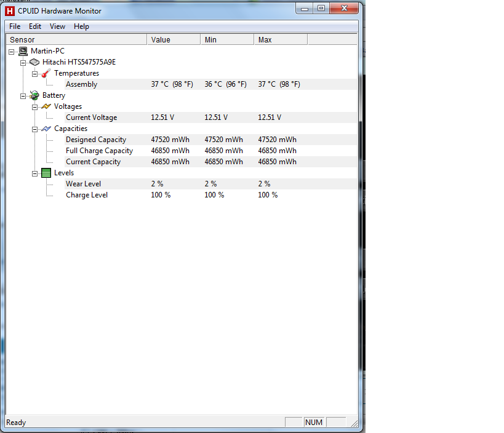The image size is (504, 433).
Task: Collapse the Levels node
Action: click(x=34, y=173)
